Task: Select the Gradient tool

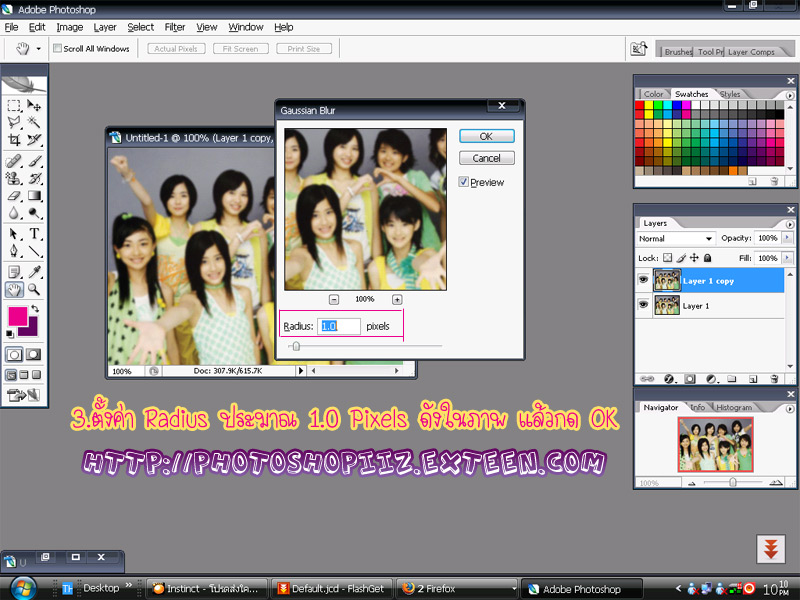Action: click(34, 196)
